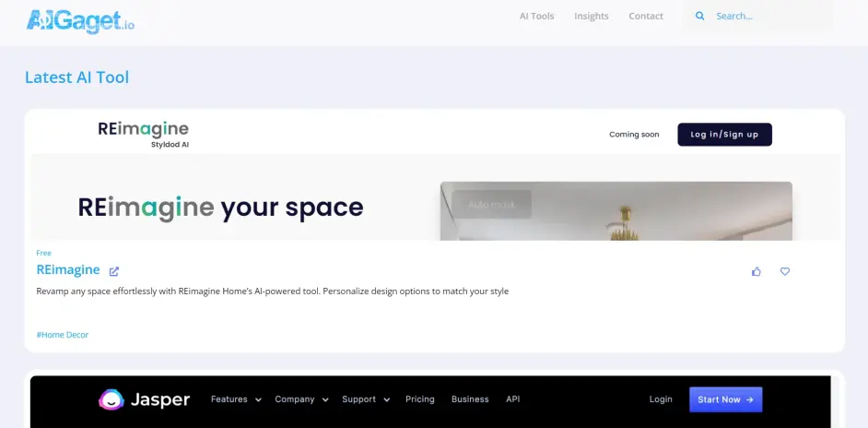Viewport: 868px width, 428px height.
Task: Open AI Tools menu item
Action: tap(536, 16)
